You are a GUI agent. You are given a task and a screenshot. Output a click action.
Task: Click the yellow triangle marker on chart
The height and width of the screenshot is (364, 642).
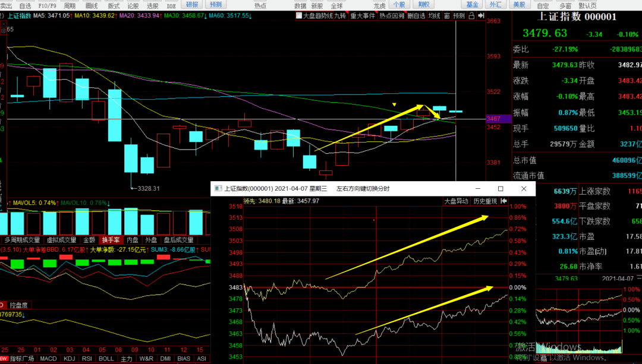pos(394,105)
